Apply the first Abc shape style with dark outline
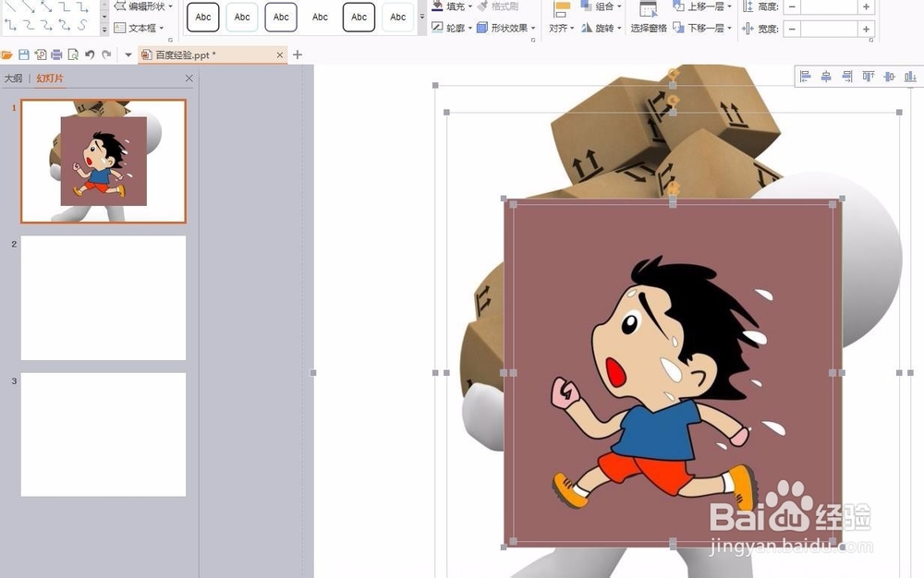Viewport: 924px width, 578px height. [x=203, y=17]
